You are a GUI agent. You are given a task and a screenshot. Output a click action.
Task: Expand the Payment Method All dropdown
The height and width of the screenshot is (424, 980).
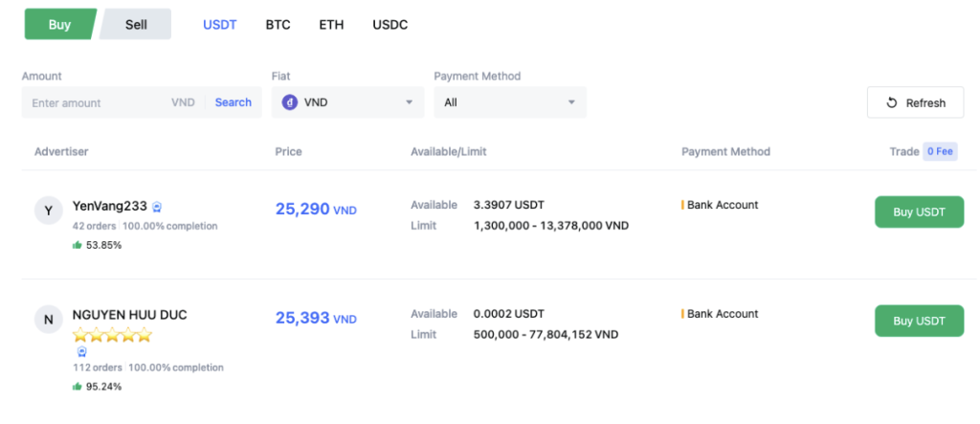[x=510, y=102]
